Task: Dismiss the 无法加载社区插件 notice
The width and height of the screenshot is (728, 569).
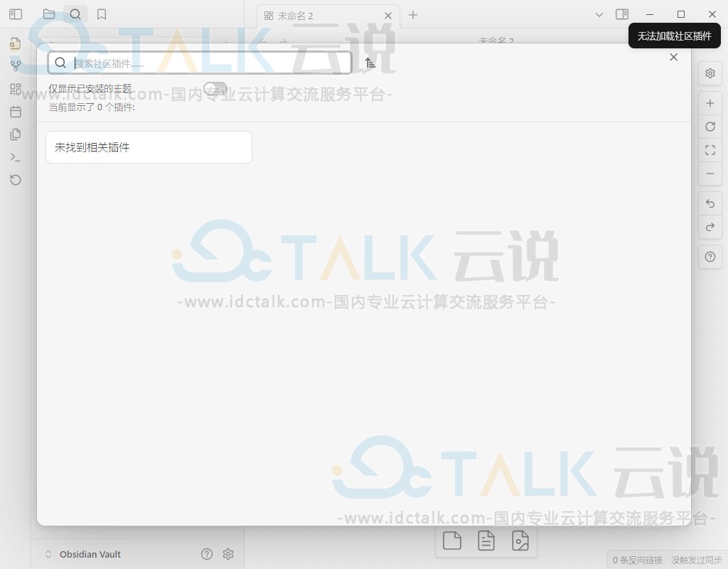Action: coord(674,36)
